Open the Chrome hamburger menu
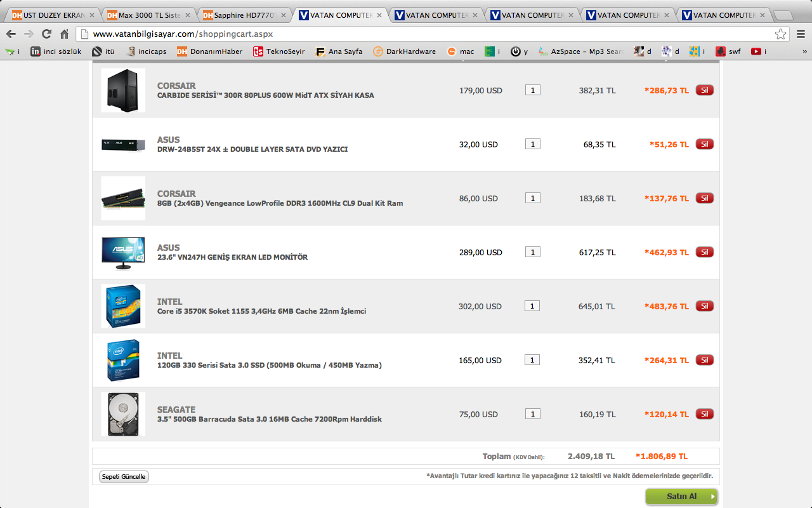The width and height of the screenshot is (812, 508). [800, 34]
